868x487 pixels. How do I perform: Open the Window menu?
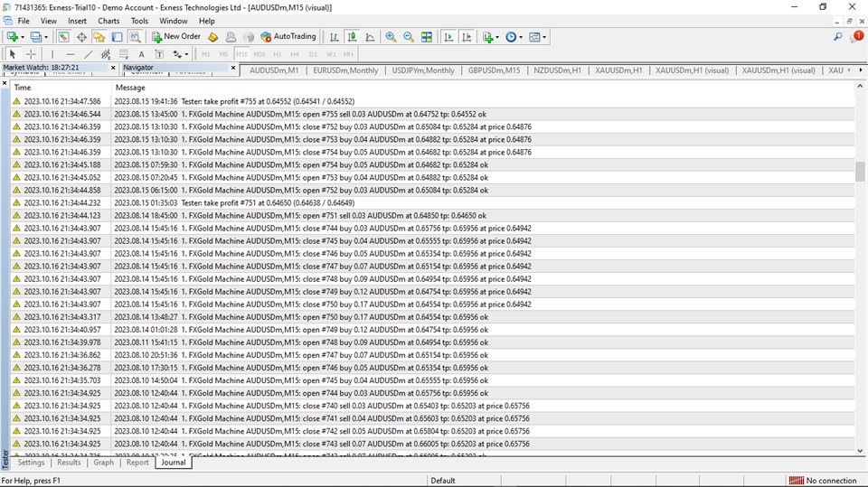[174, 21]
